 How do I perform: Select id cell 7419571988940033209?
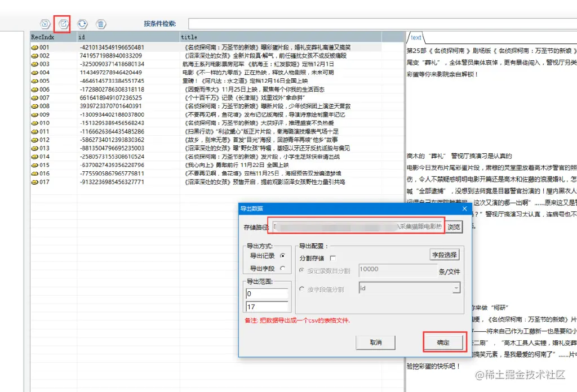click(111, 56)
